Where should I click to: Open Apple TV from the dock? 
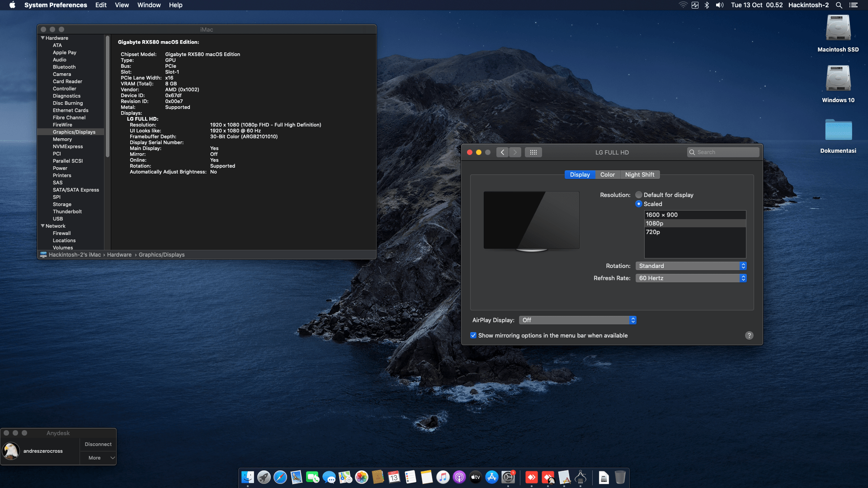coord(476,477)
